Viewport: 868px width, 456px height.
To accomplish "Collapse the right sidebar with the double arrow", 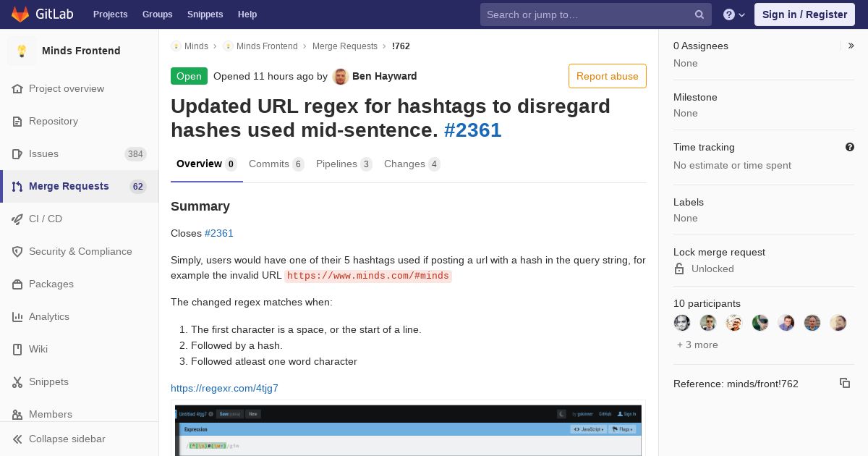I will coord(851,46).
